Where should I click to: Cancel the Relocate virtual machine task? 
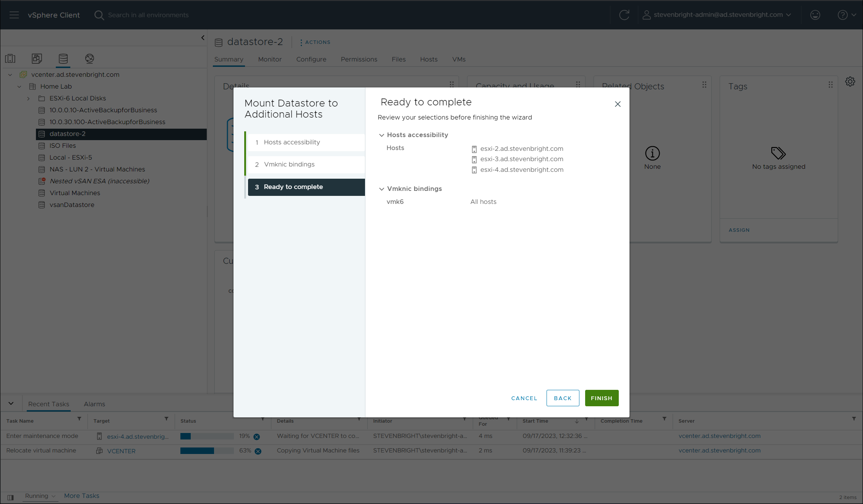[258, 451]
